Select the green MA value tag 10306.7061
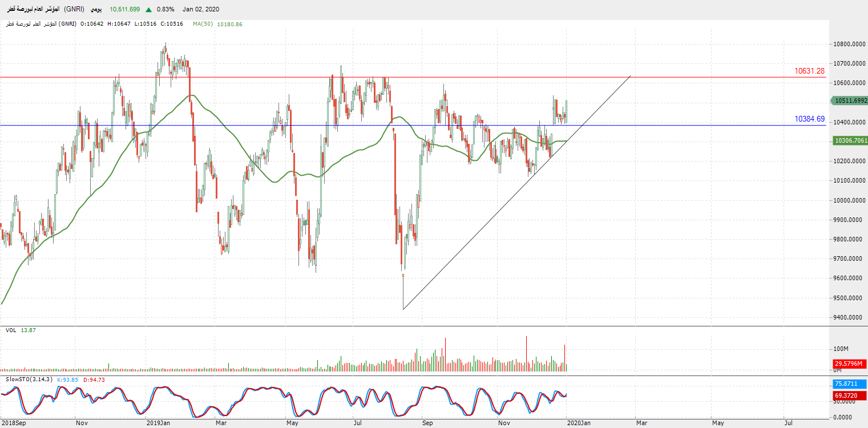Screen dimensions: 868x428 point(850,140)
